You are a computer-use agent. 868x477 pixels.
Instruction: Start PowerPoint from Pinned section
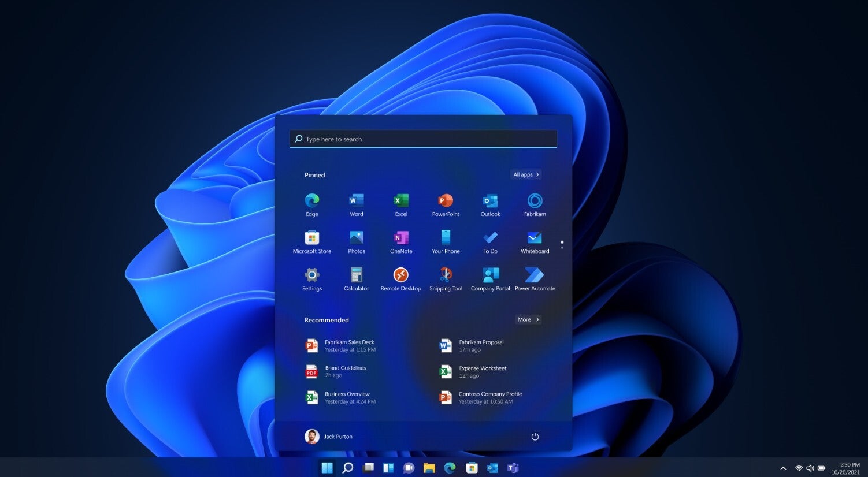click(x=445, y=202)
